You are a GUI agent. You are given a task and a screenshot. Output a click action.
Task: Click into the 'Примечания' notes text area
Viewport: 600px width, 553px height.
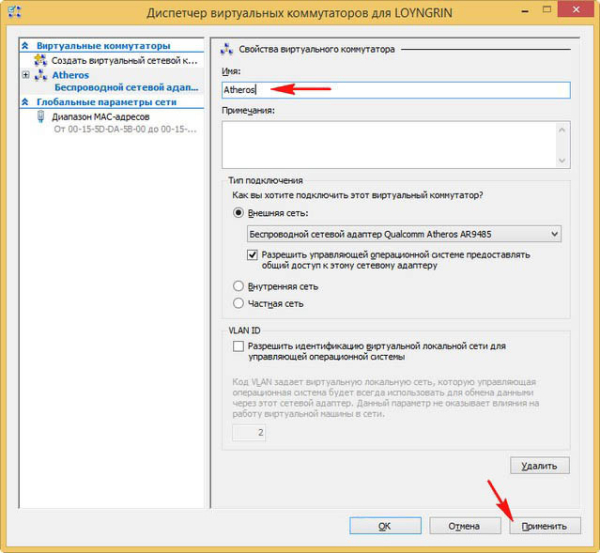395,143
